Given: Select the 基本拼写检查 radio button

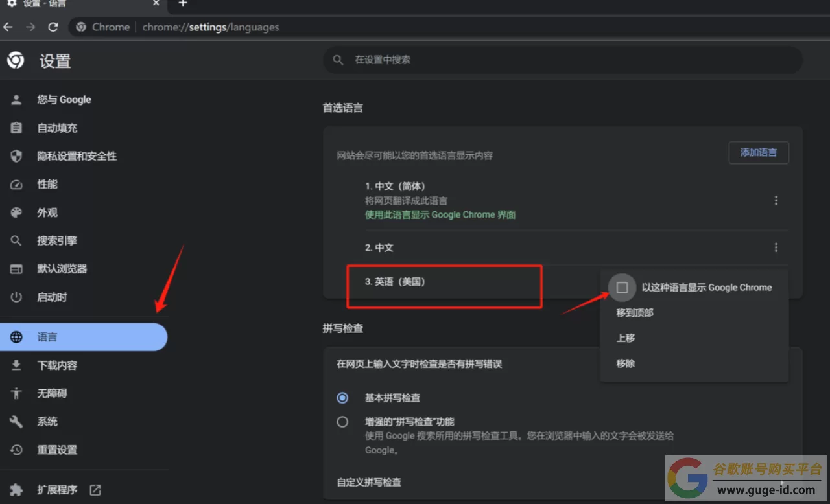Looking at the screenshot, I should 342,398.
